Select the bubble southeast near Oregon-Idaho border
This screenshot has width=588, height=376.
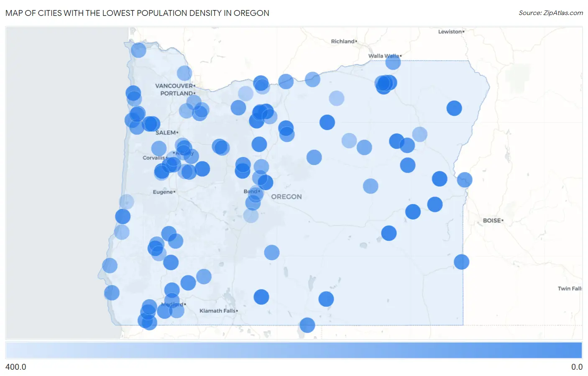[462, 262]
